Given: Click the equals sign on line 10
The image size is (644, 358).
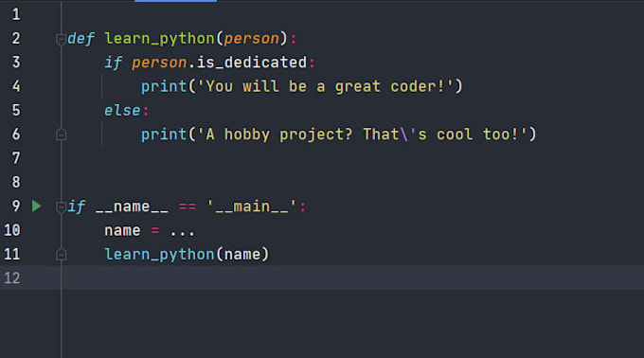Looking at the screenshot, I should tap(154, 231).
